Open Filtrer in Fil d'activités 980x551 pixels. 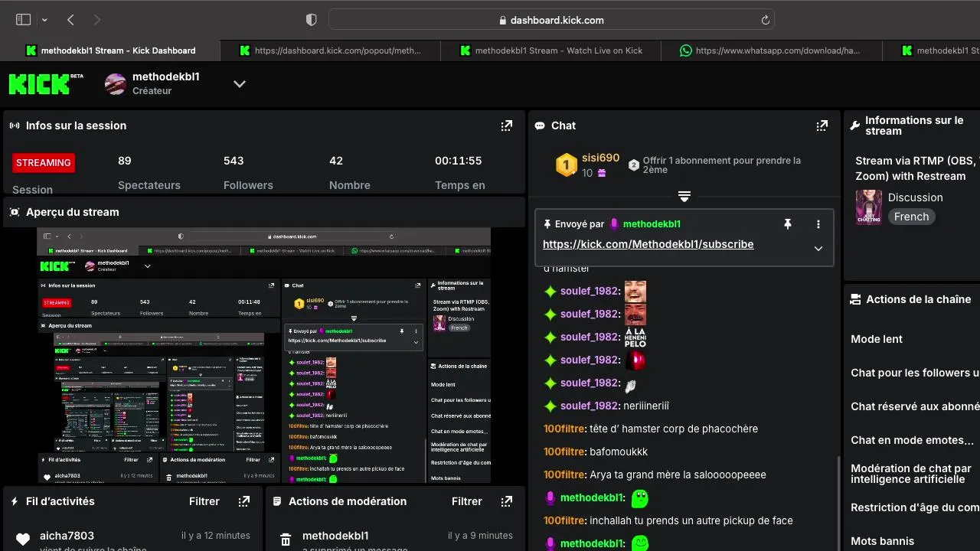[204, 501]
